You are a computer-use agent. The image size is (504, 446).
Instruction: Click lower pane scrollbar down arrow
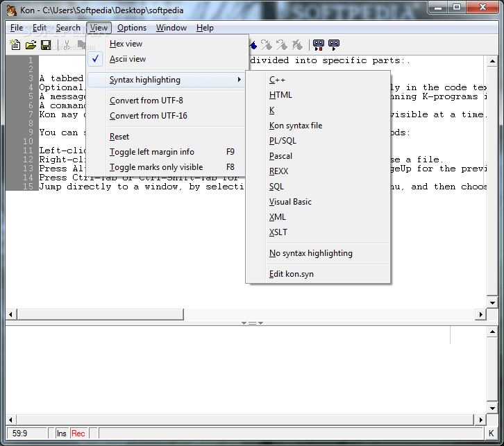tap(492, 409)
